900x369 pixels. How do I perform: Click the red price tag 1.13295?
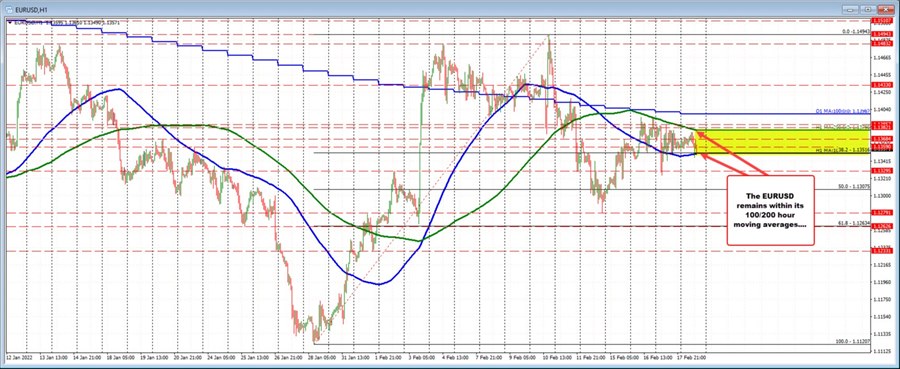click(881, 170)
